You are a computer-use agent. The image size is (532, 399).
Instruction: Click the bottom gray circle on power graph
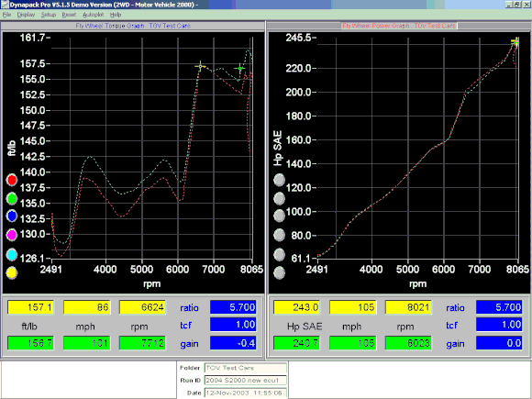279,272
